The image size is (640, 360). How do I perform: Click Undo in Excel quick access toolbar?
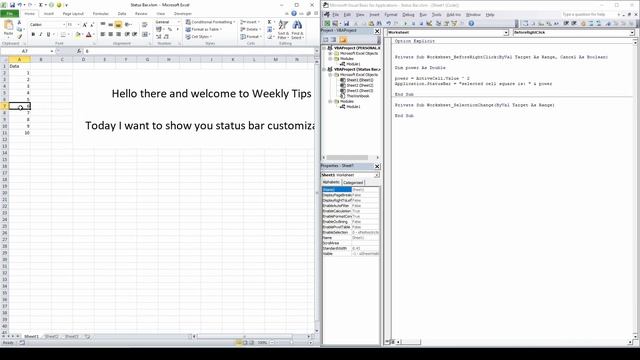(20, 5)
